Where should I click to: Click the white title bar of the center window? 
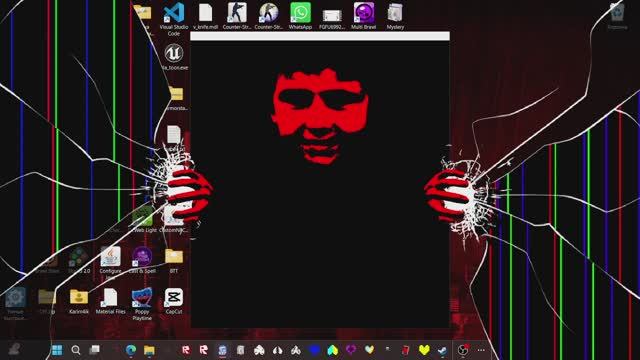coord(320,36)
